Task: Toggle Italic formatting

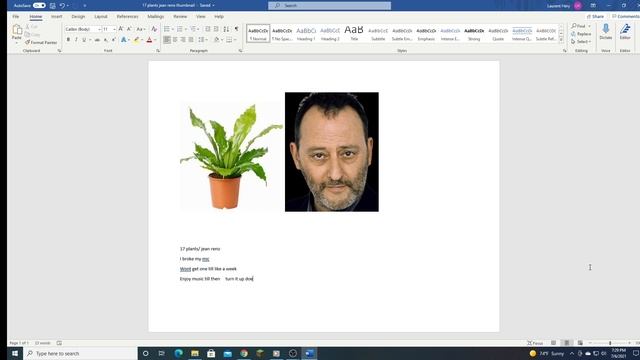Action: [x=76, y=40]
